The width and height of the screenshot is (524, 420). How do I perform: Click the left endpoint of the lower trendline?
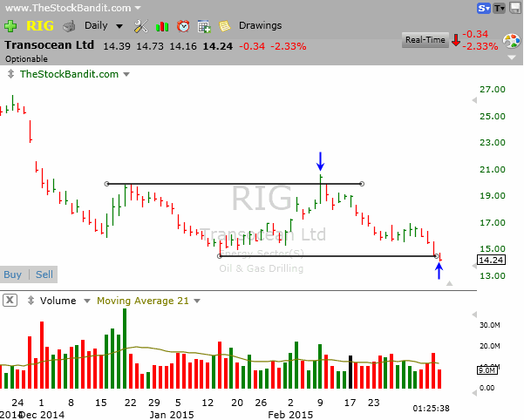219,256
